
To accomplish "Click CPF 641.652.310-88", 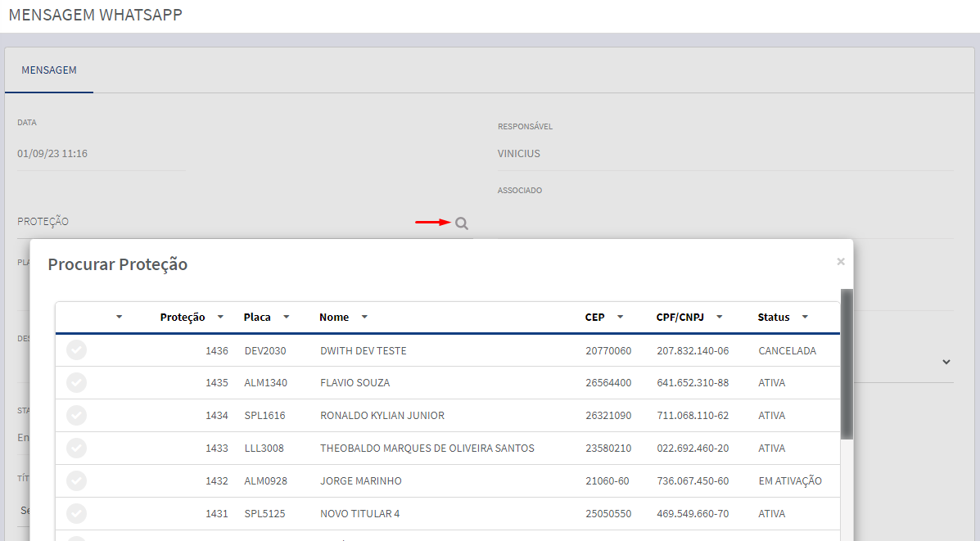I will (x=693, y=382).
